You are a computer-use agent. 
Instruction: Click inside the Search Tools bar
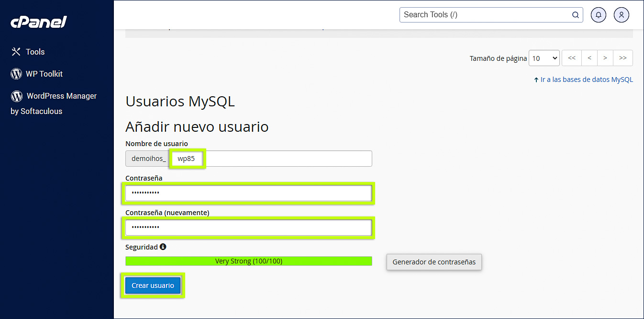pyautogui.click(x=483, y=15)
